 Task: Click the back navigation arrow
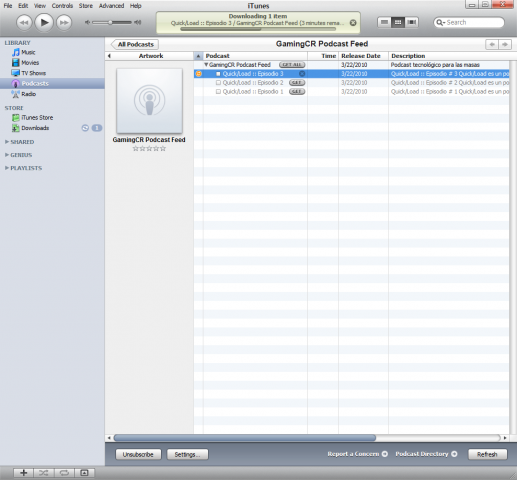[x=492, y=44]
